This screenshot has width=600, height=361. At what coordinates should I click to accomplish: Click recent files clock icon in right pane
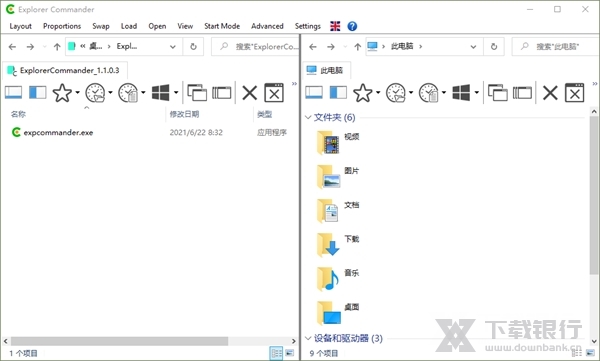pyautogui.click(x=429, y=93)
